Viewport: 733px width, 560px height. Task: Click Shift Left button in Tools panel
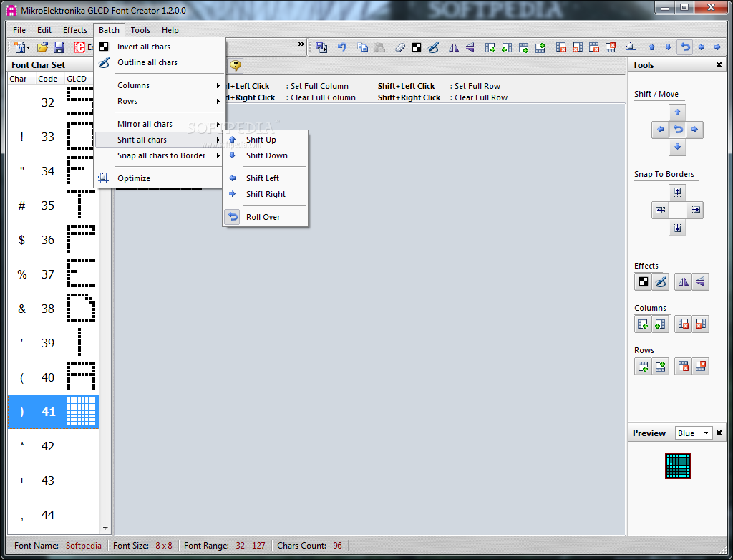click(x=660, y=130)
